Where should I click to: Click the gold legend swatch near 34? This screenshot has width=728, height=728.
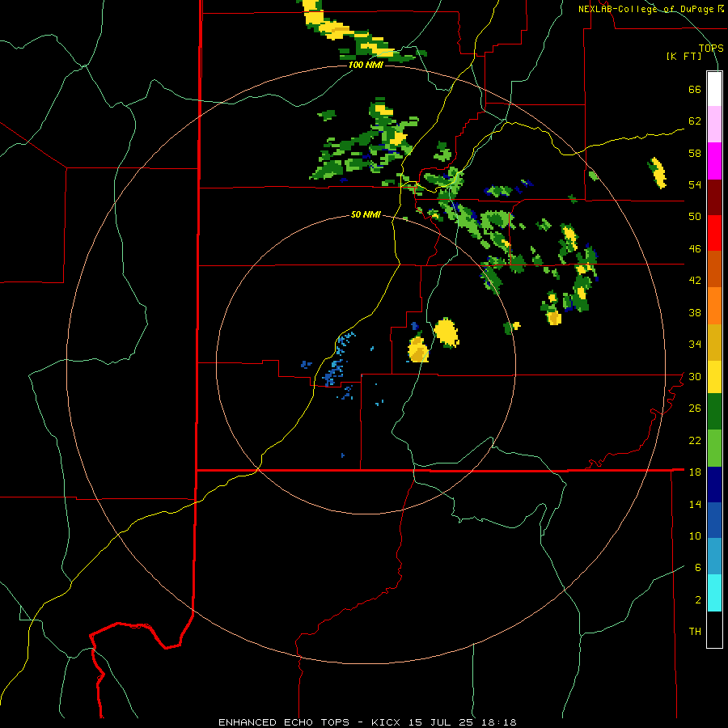tap(714, 342)
